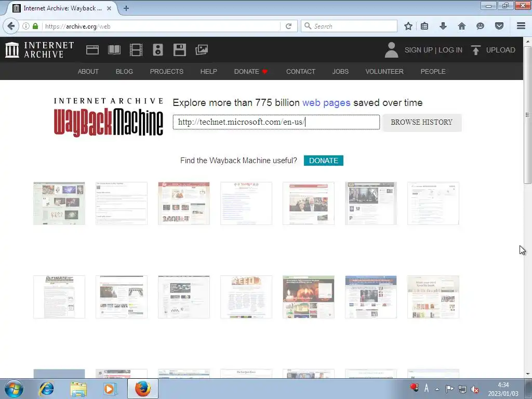Follow the 'web pages' hyperlink
The width and height of the screenshot is (532, 399).
(326, 103)
